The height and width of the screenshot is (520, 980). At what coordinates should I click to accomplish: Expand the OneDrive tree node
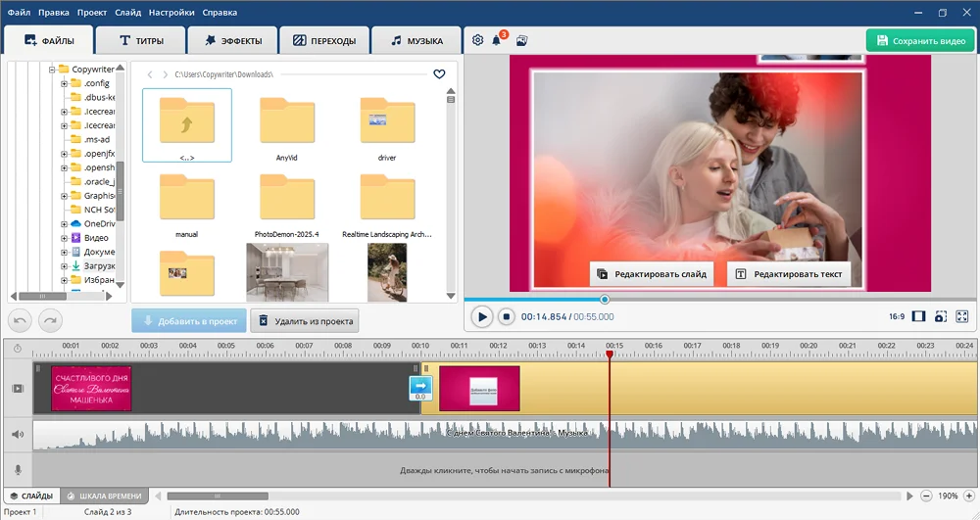coord(64,224)
